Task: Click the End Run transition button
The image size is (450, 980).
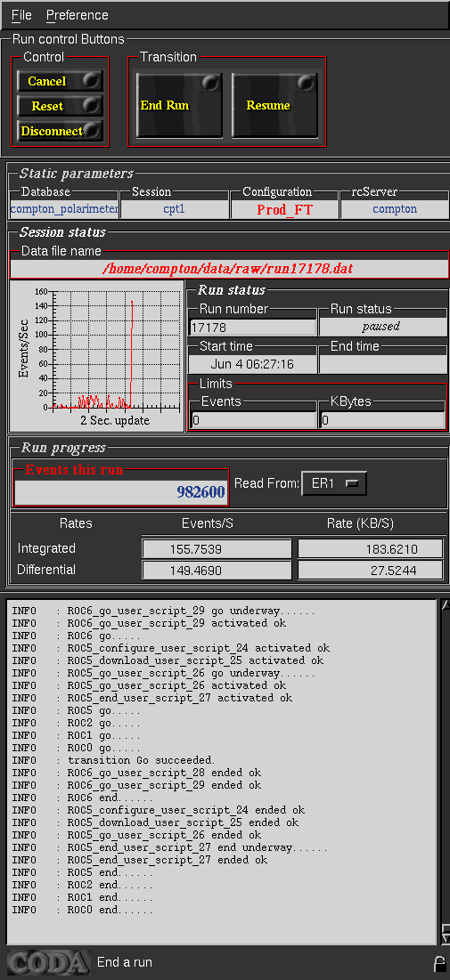Action: pos(180,105)
